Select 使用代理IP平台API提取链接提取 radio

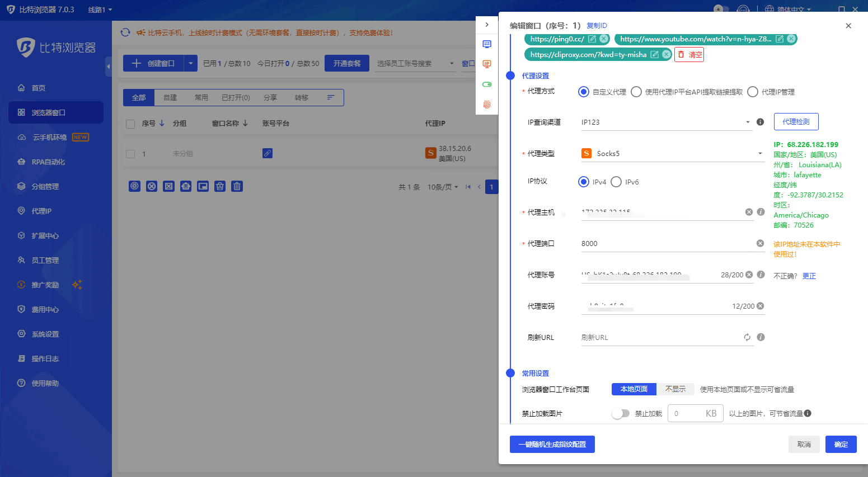click(x=636, y=92)
